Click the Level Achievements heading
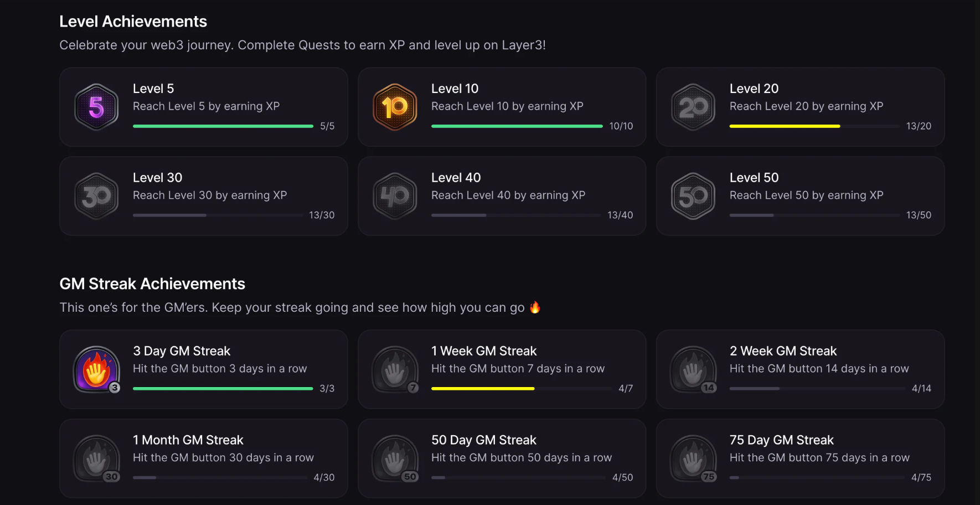 click(x=133, y=21)
